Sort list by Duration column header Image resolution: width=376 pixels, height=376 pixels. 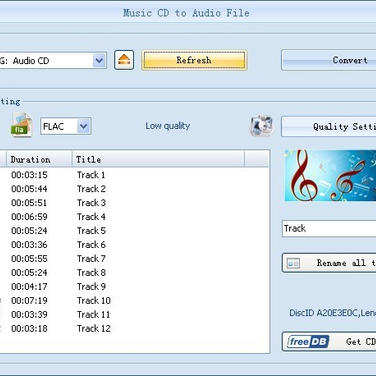39,160
